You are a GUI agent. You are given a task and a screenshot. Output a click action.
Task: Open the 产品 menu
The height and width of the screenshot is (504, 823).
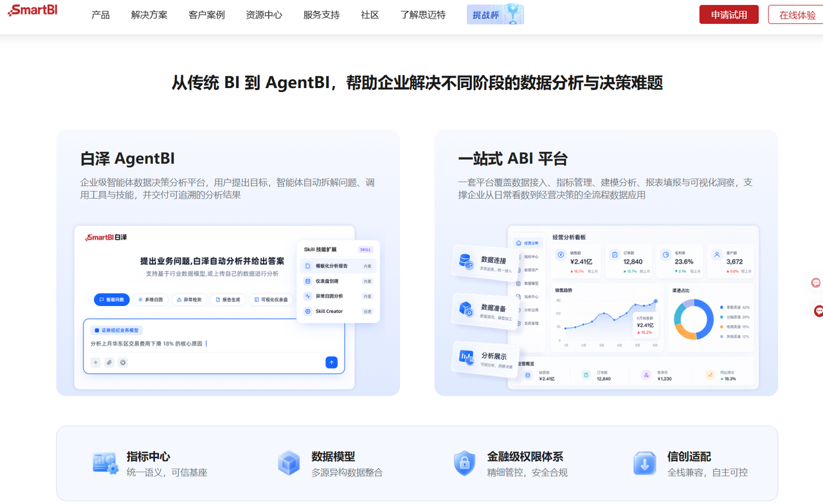point(100,15)
